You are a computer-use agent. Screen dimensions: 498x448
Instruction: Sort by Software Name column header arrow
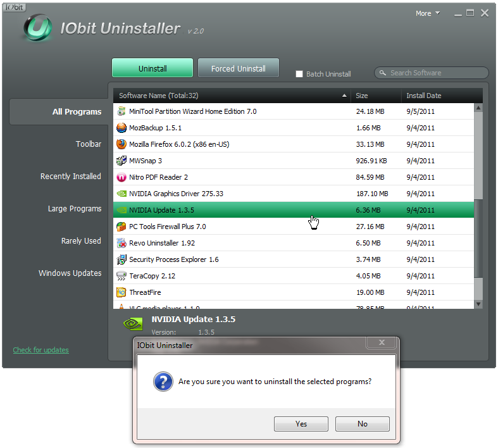[344, 96]
